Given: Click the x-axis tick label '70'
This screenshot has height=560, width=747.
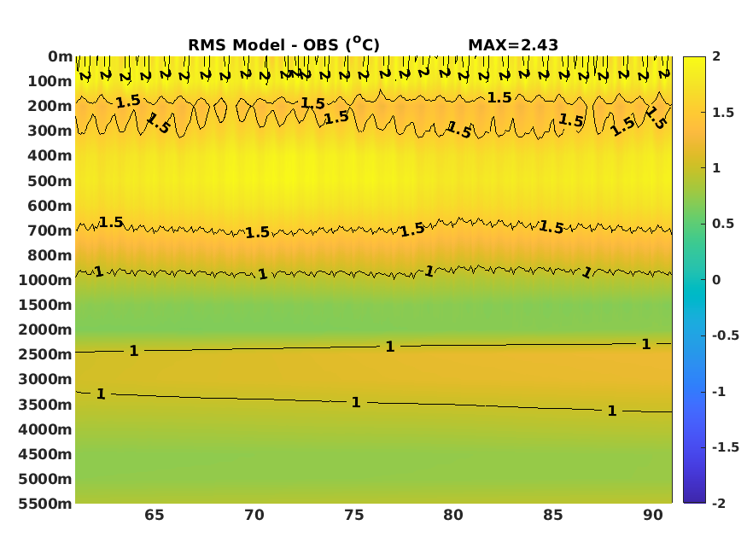Looking at the screenshot, I should point(254,516).
